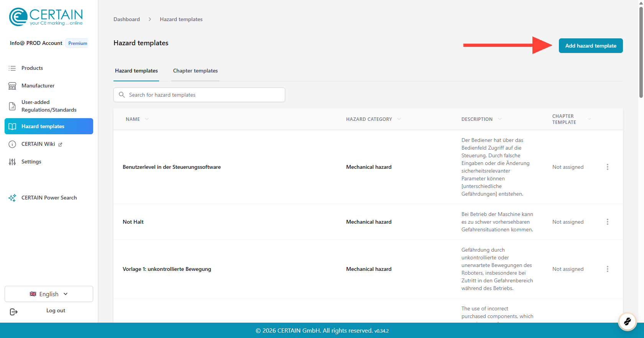
Task: Open actions menu for Vorlage 1 row
Action: click(608, 269)
